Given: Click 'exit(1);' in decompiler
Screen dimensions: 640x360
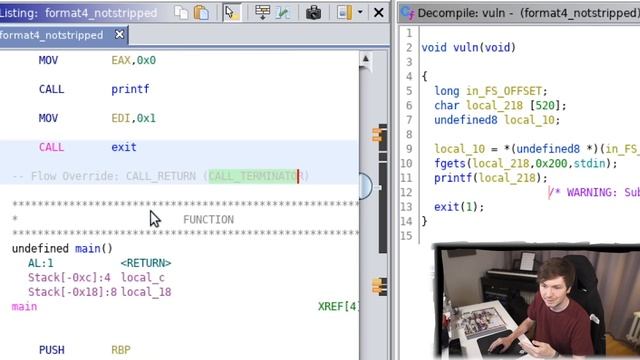Looking at the screenshot, I should point(459,207).
